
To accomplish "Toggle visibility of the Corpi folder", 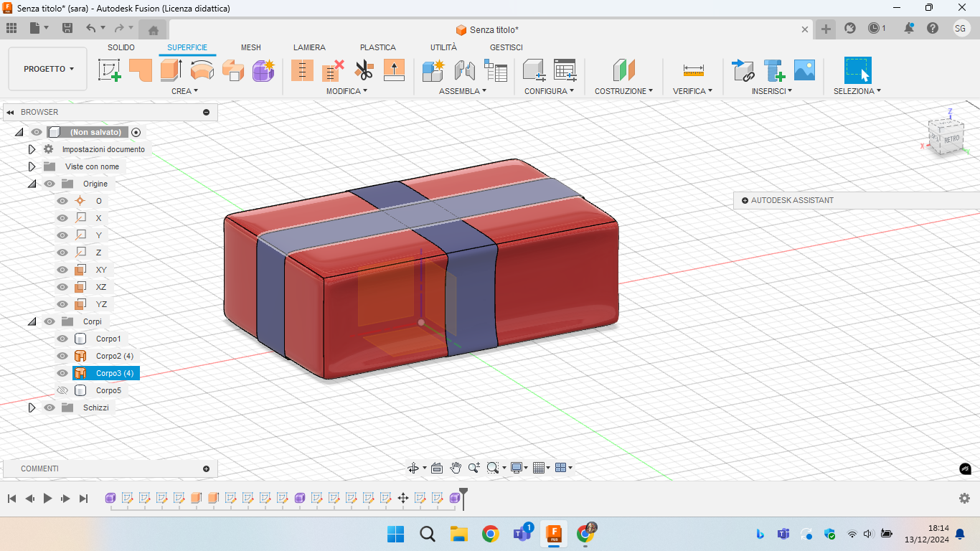I will pos(50,321).
